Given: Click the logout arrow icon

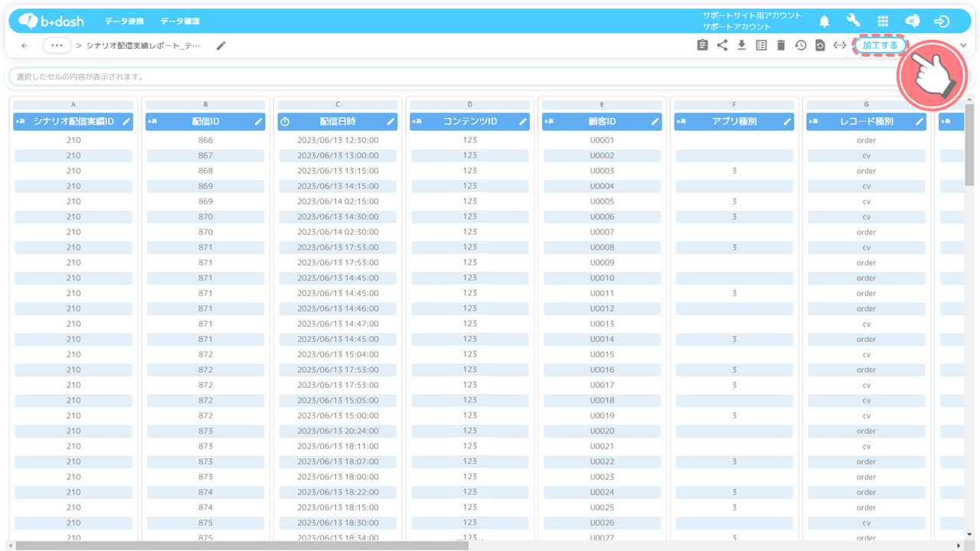Looking at the screenshot, I should (x=942, y=21).
